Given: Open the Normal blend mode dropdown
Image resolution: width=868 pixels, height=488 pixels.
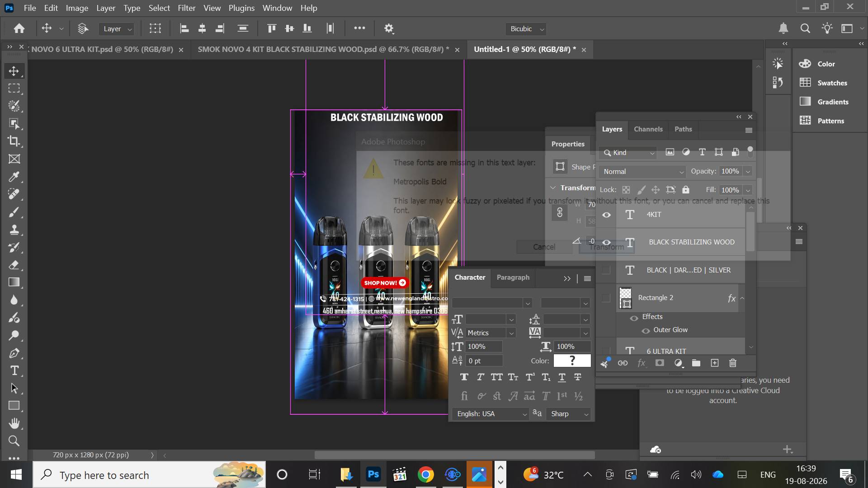Looking at the screenshot, I should (x=642, y=172).
